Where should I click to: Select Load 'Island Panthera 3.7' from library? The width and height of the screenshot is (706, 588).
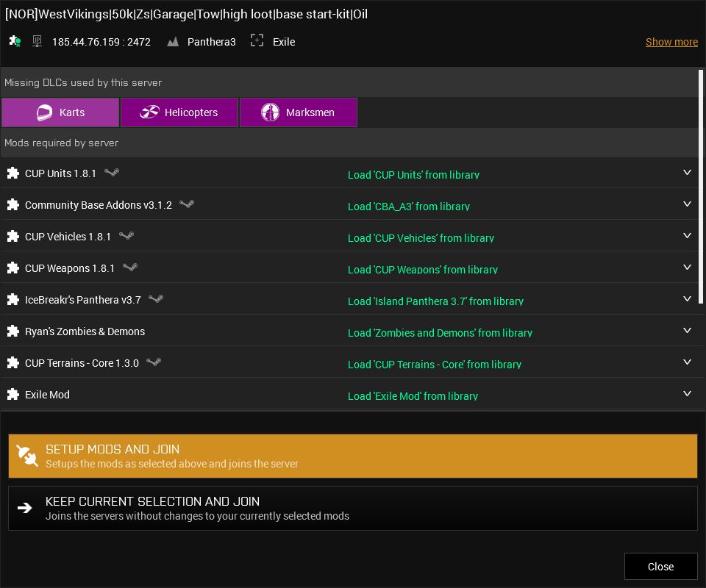pos(435,301)
